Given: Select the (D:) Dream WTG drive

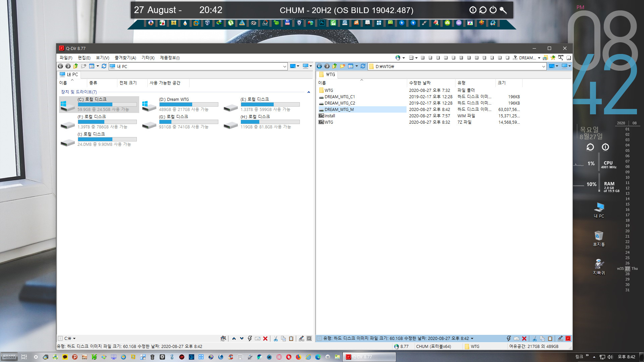Looking at the screenshot, I should (x=180, y=105).
